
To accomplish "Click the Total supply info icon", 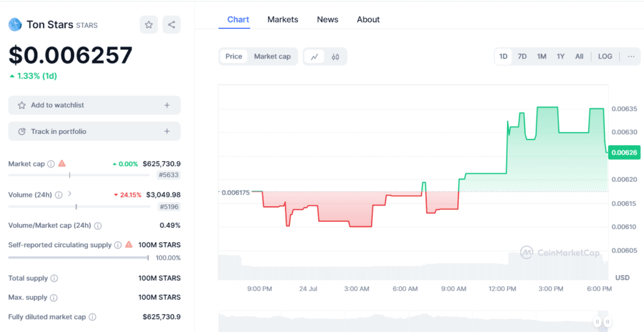I will pyautogui.click(x=54, y=278).
